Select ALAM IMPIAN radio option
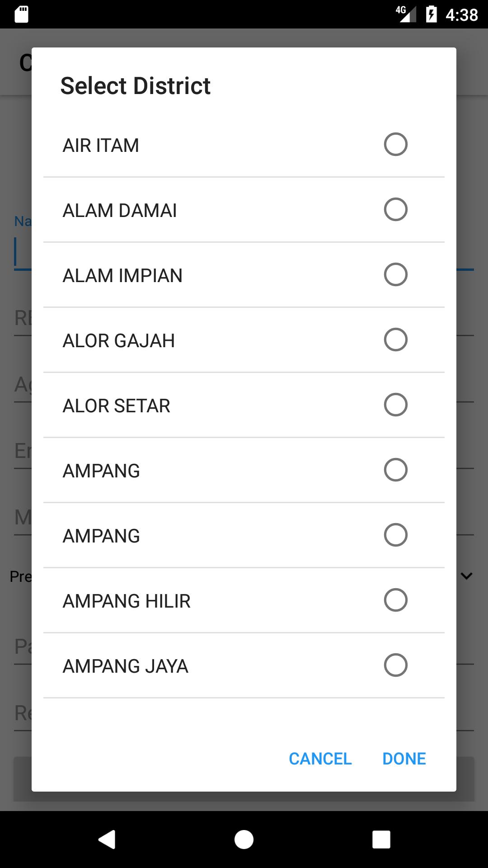488x868 pixels. point(395,275)
